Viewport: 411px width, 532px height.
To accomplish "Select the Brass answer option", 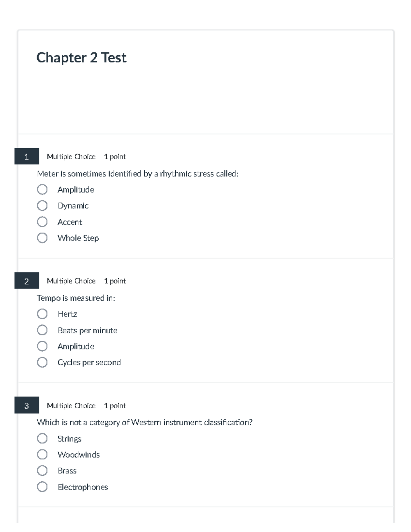I will [x=42, y=470].
